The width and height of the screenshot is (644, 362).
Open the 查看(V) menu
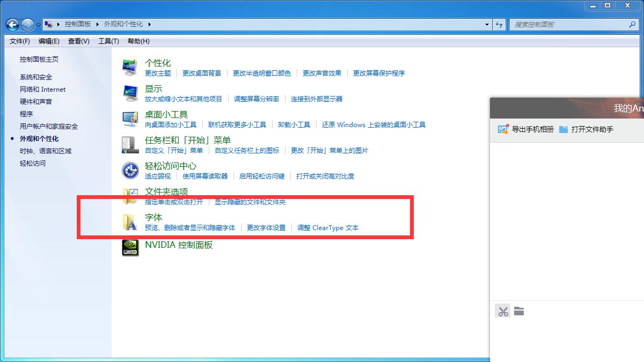[78, 41]
